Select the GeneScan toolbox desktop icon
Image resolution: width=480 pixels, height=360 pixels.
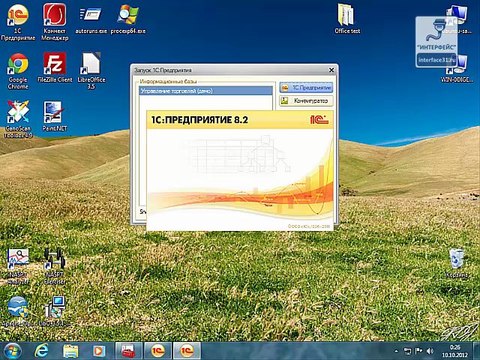click(18, 119)
